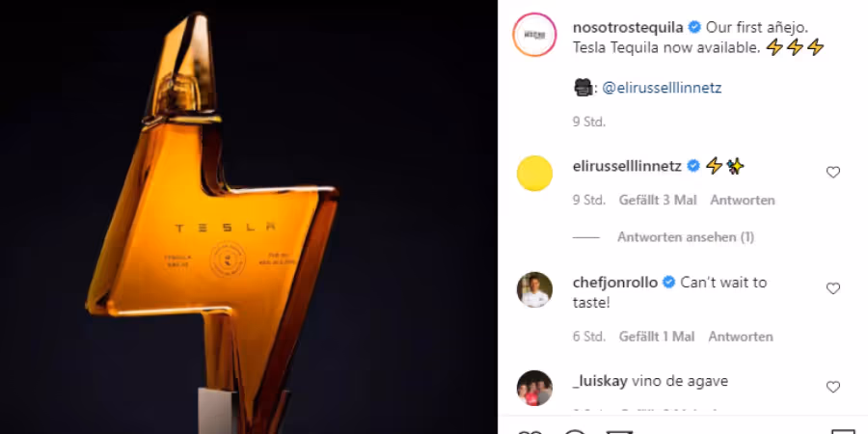Open chefjonrollo's profile avatar
Viewport: 868px width, 434px height.
(534, 289)
